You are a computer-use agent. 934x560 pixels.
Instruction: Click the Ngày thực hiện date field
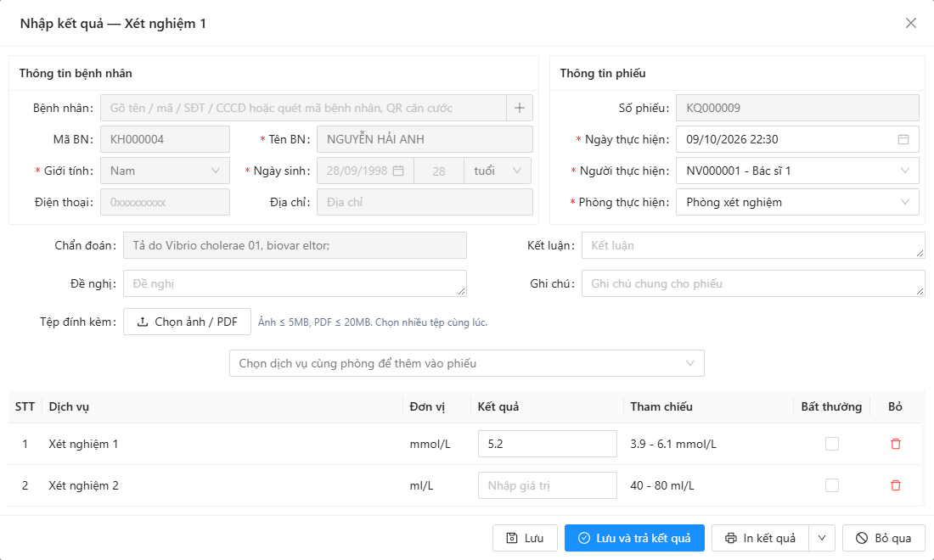[x=797, y=139]
